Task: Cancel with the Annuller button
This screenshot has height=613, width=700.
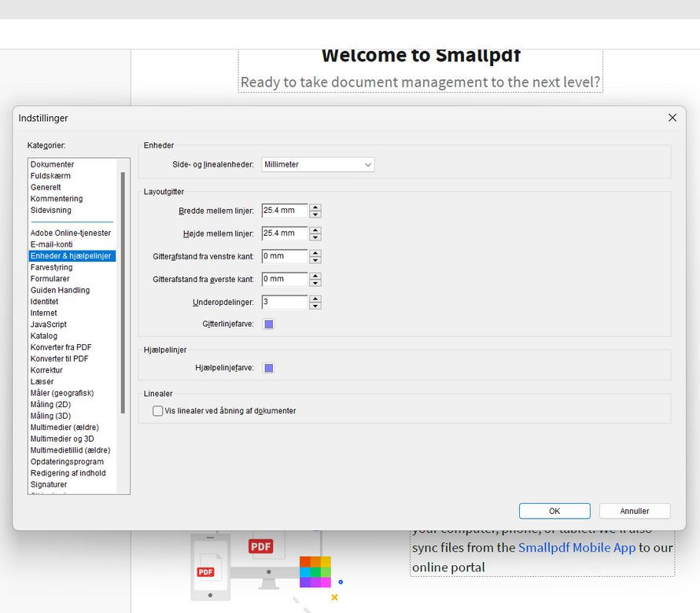Action: (x=635, y=511)
